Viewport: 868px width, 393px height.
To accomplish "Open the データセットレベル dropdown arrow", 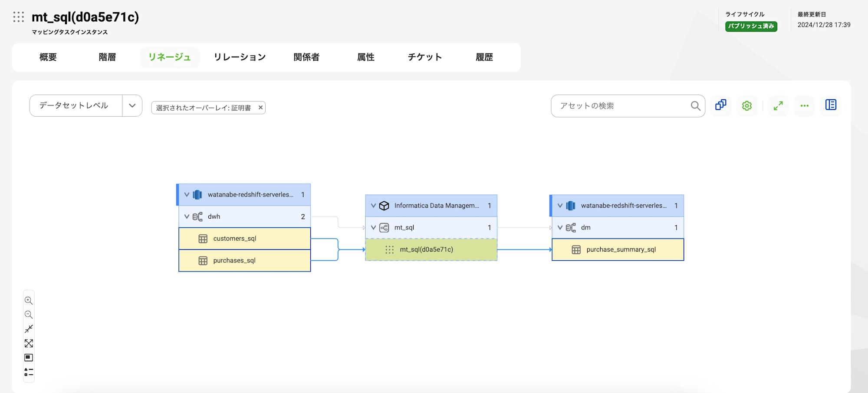I will tap(132, 105).
